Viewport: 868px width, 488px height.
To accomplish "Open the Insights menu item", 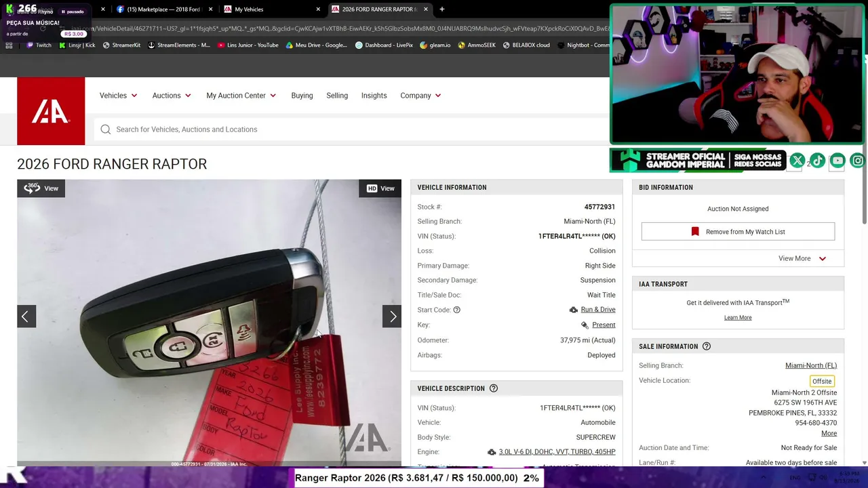I will point(374,96).
